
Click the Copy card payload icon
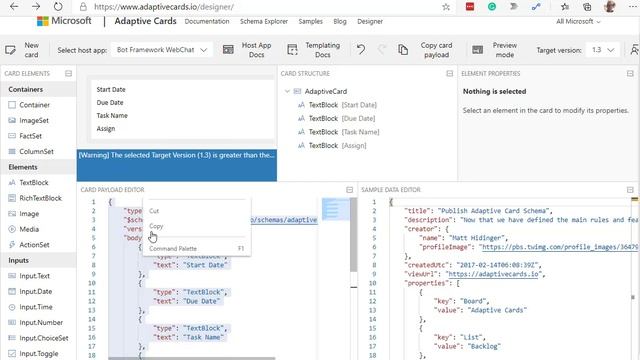(403, 50)
